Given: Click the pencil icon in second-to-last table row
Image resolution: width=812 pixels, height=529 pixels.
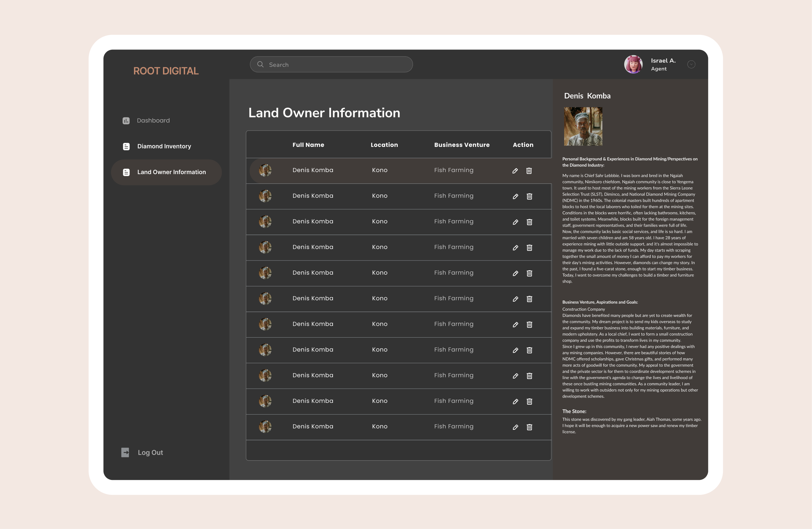Looking at the screenshot, I should (x=515, y=402).
